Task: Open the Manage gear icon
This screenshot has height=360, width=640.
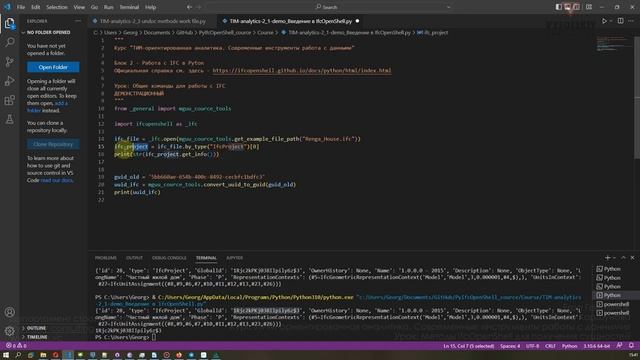Action: [9, 331]
